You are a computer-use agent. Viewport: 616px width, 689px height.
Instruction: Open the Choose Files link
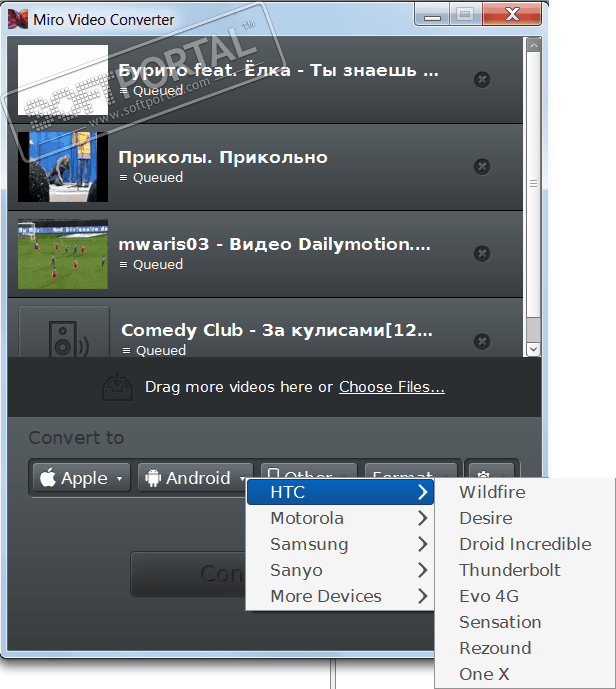(391, 387)
